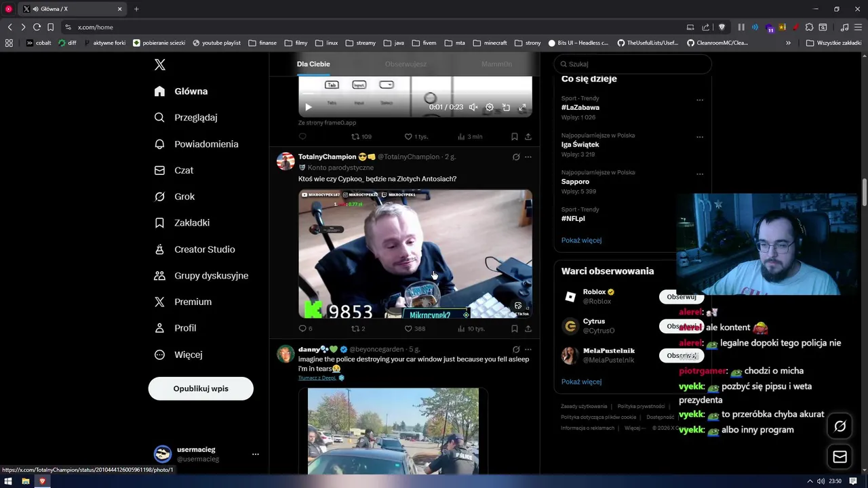The image size is (868, 488).
Task: Open the Brave Shields icon
Action: point(722,27)
